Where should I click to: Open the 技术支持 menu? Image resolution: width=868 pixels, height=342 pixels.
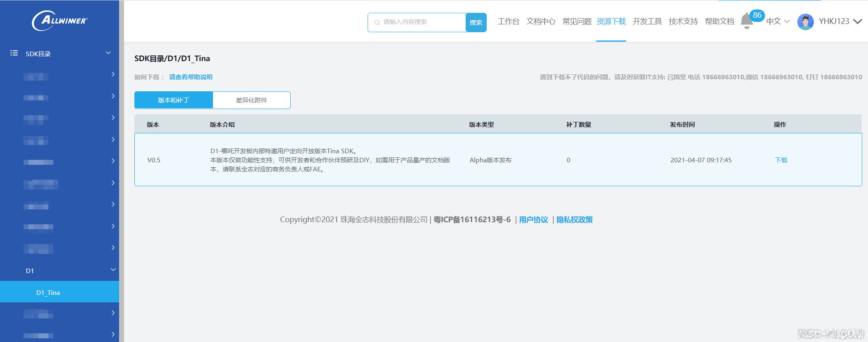(x=683, y=21)
